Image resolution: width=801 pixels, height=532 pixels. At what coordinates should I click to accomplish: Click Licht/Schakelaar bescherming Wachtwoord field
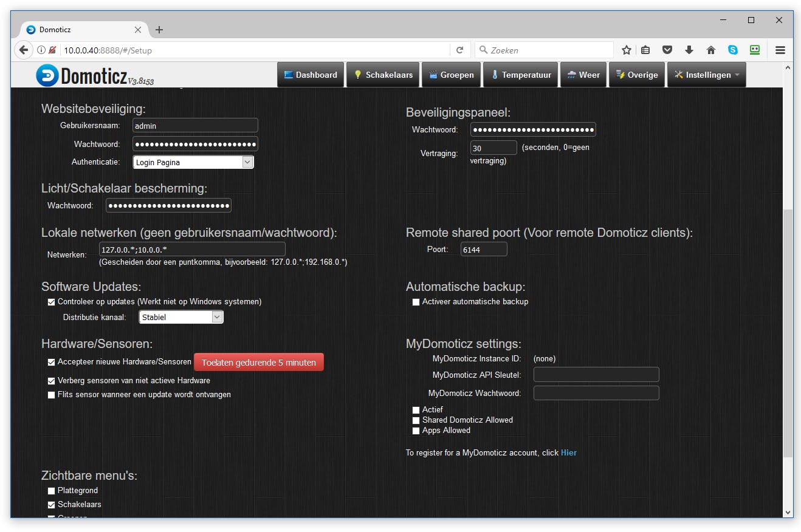(168, 205)
